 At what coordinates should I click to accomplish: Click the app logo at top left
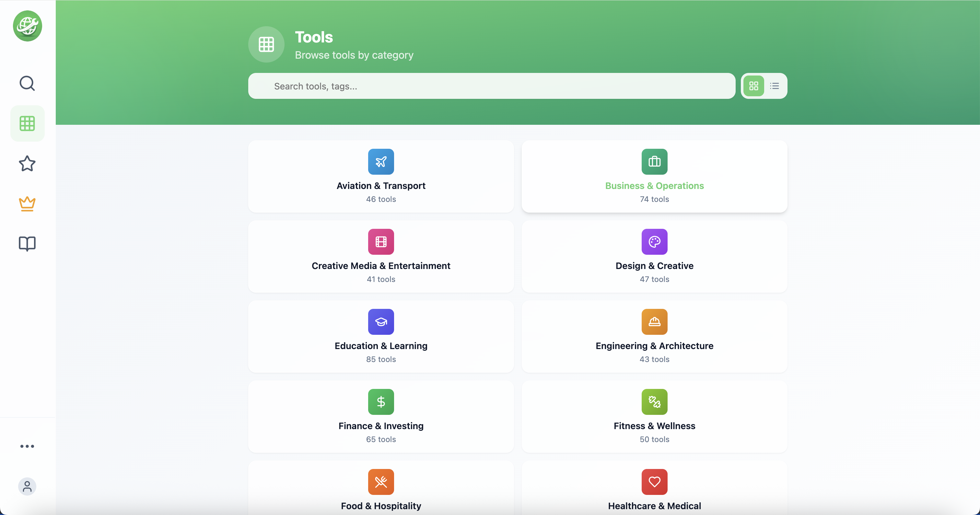(27, 26)
